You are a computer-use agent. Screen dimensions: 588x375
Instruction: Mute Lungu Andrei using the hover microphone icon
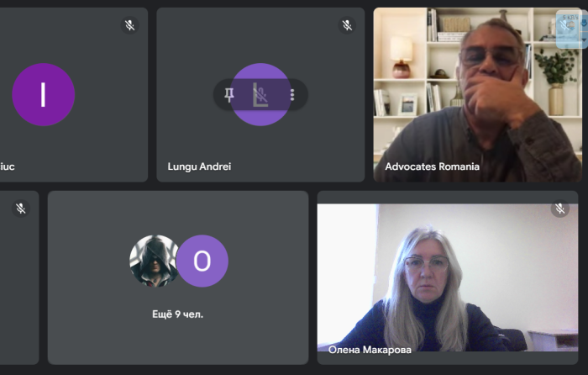pos(260,95)
